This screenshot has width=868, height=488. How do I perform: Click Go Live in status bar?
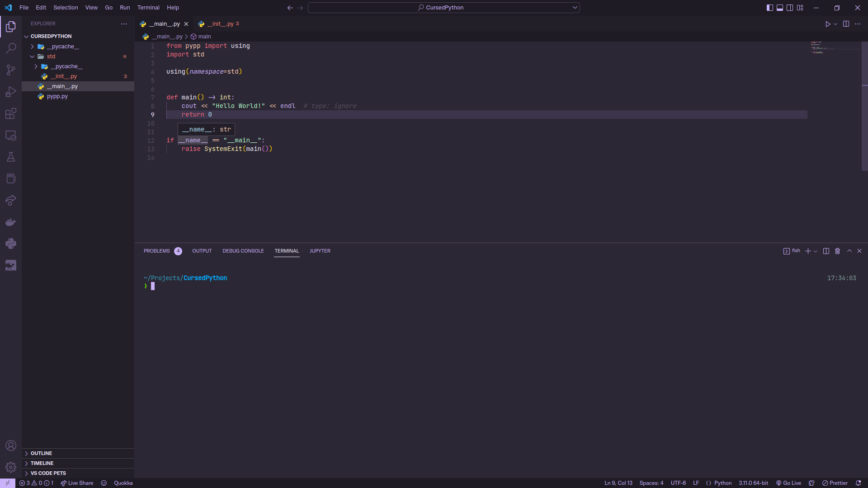[x=788, y=483]
